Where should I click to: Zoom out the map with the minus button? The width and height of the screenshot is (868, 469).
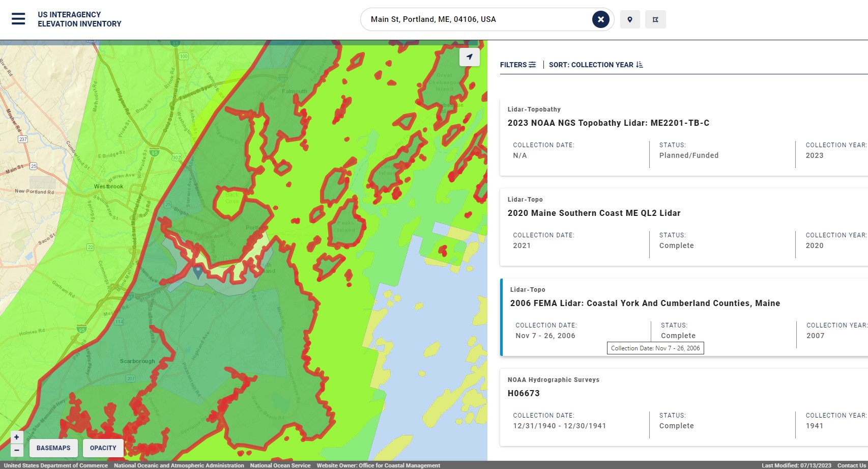(x=17, y=450)
